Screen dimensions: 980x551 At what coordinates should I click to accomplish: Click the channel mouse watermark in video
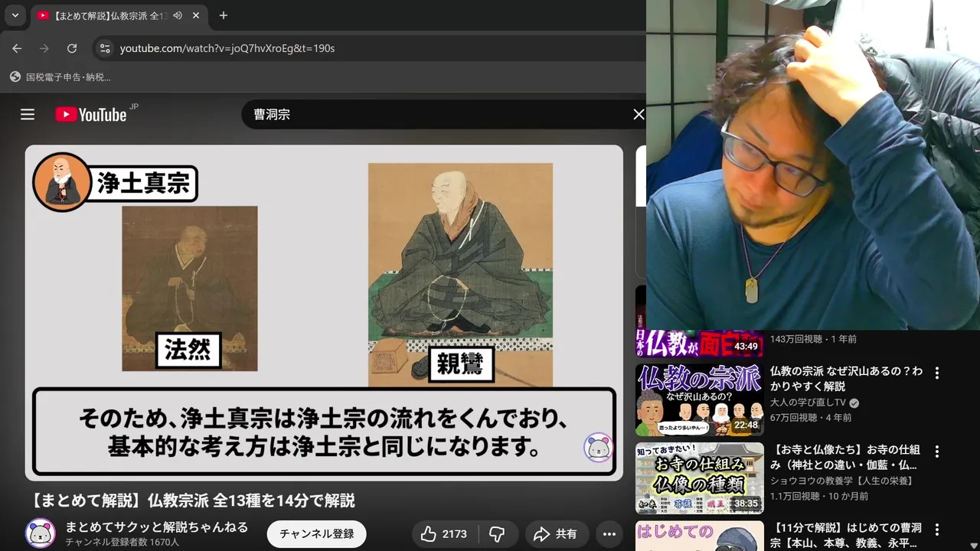click(598, 448)
